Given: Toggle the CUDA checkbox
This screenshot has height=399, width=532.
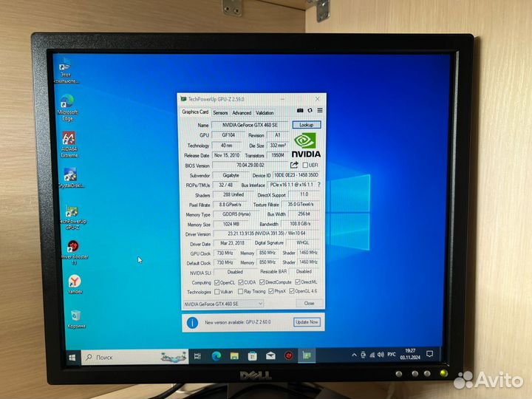Looking at the screenshot, I should point(241,282).
